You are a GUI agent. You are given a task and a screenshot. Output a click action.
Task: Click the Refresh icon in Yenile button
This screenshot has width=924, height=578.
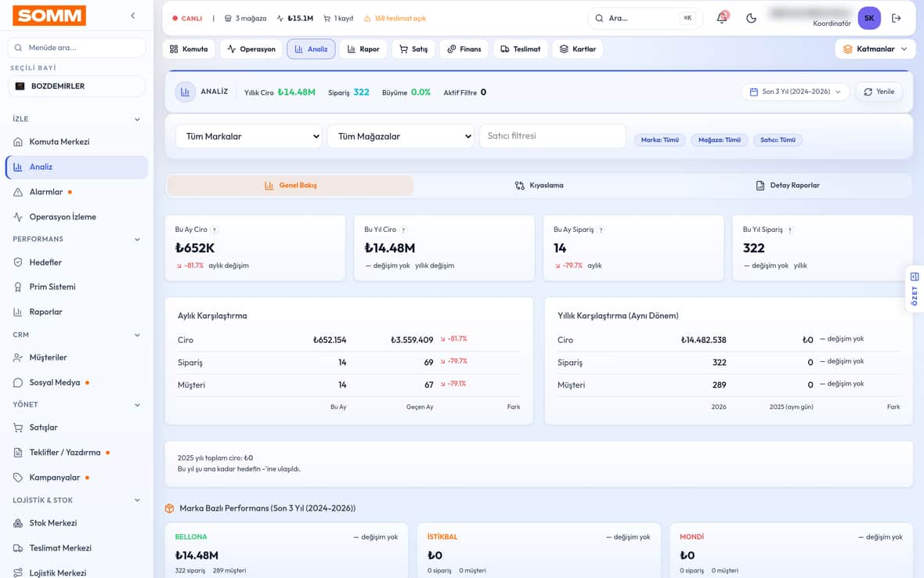point(868,92)
